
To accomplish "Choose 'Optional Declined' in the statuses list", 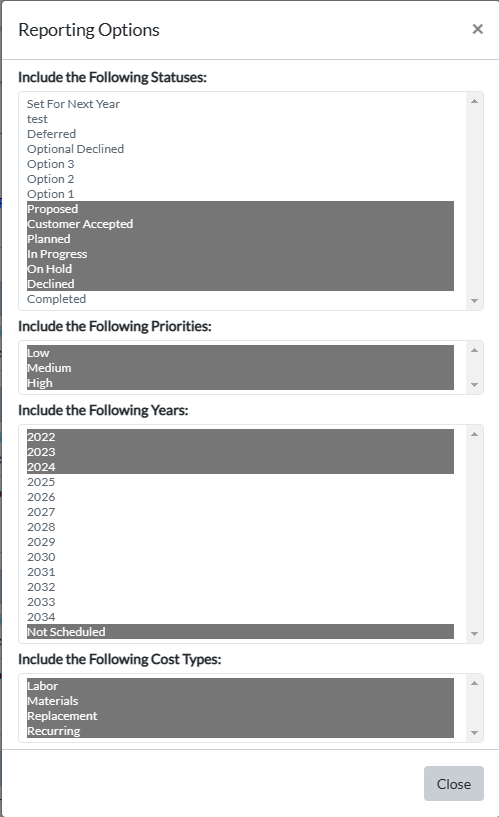I will [x=240, y=149].
